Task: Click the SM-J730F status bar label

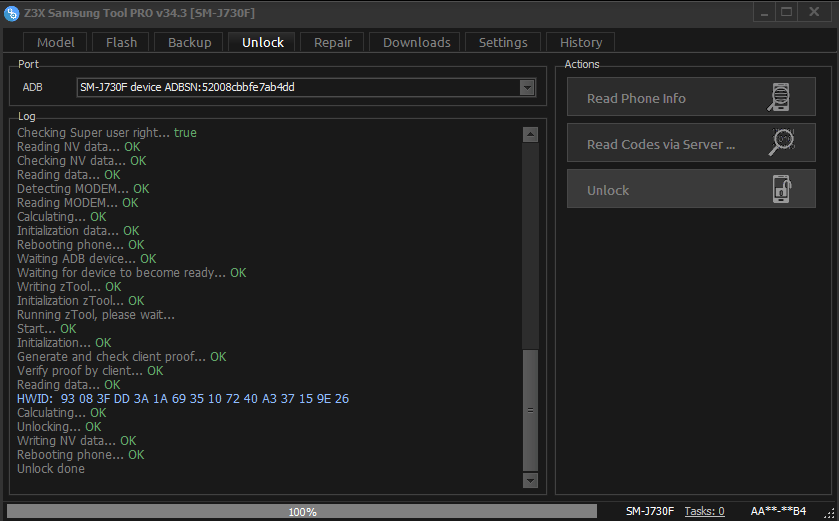Action: click(x=650, y=511)
